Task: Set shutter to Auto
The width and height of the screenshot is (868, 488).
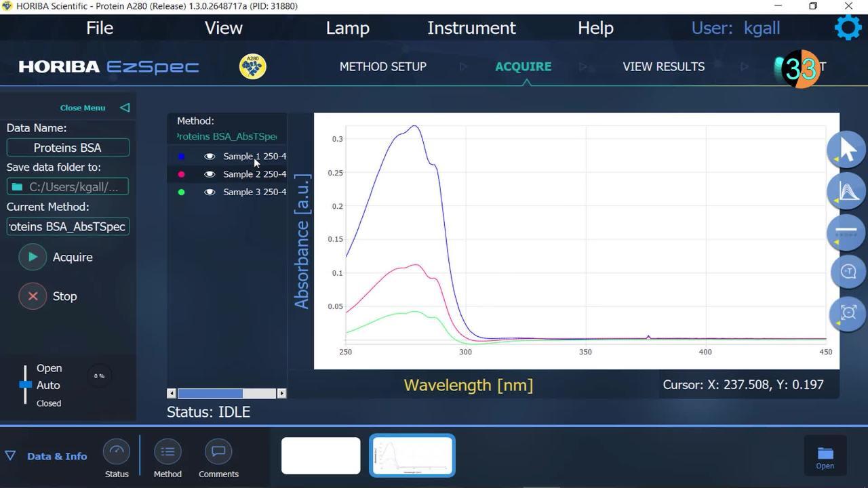Action: point(48,385)
